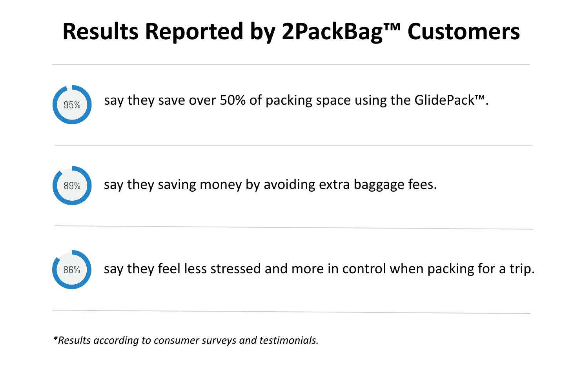Click the divider line above the footnote
Image resolution: width=583 pixels, height=392 pixels.
click(291, 312)
